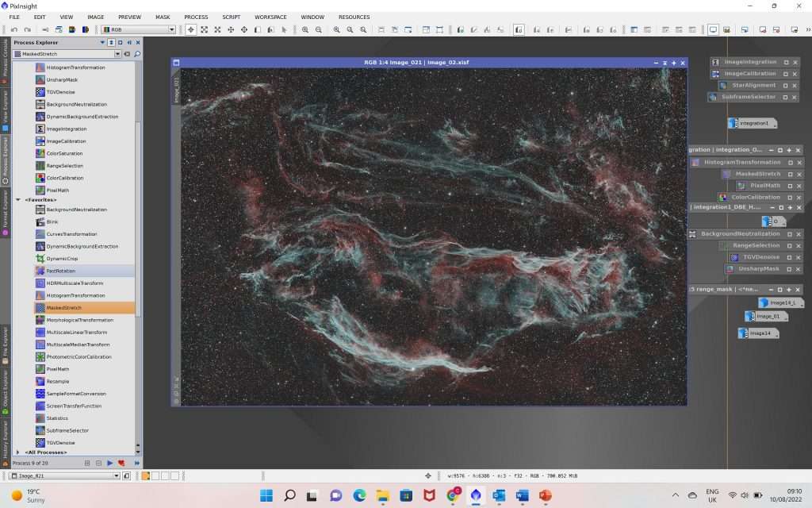Select the Pan cross-arrows tool

coord(231,30)
